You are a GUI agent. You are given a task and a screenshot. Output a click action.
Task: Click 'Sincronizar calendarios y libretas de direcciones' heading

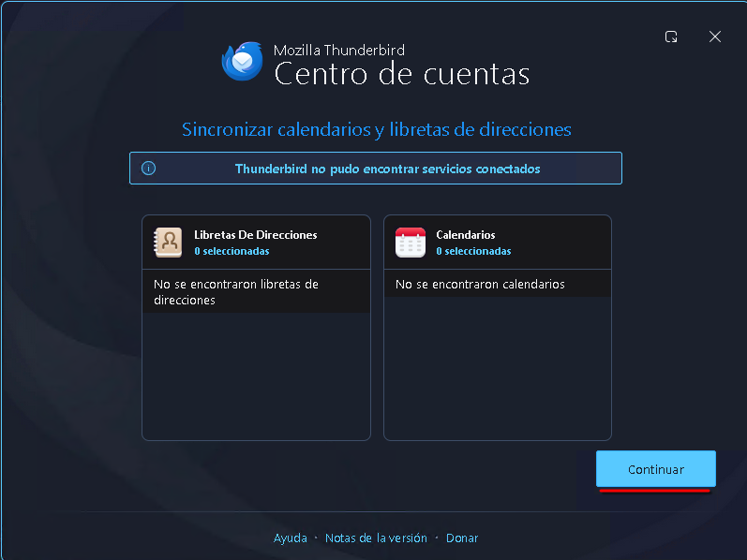coord(376,129)
